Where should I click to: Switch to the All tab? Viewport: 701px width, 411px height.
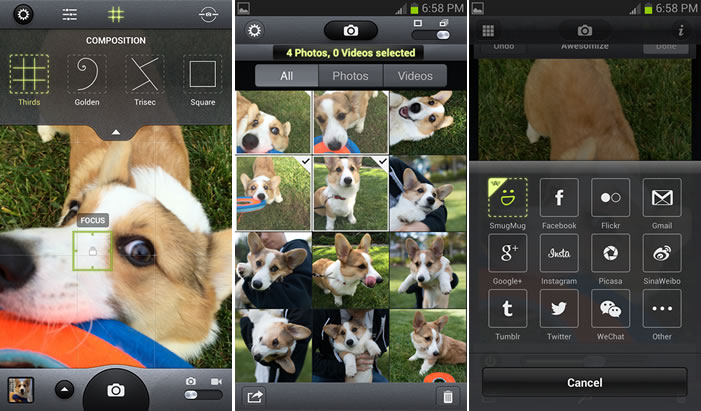(x=287, y=76)
